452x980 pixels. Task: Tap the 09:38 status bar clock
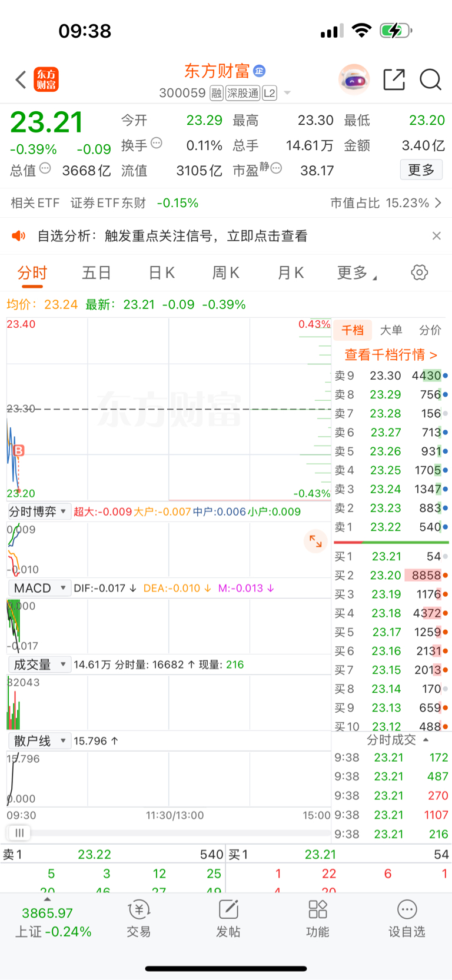tap(85, 31)
